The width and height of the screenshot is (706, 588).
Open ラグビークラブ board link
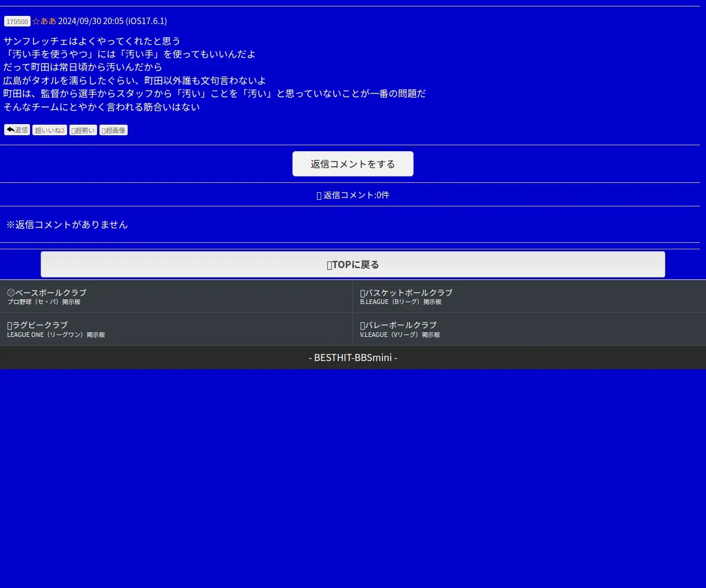(x=176, y=329)
